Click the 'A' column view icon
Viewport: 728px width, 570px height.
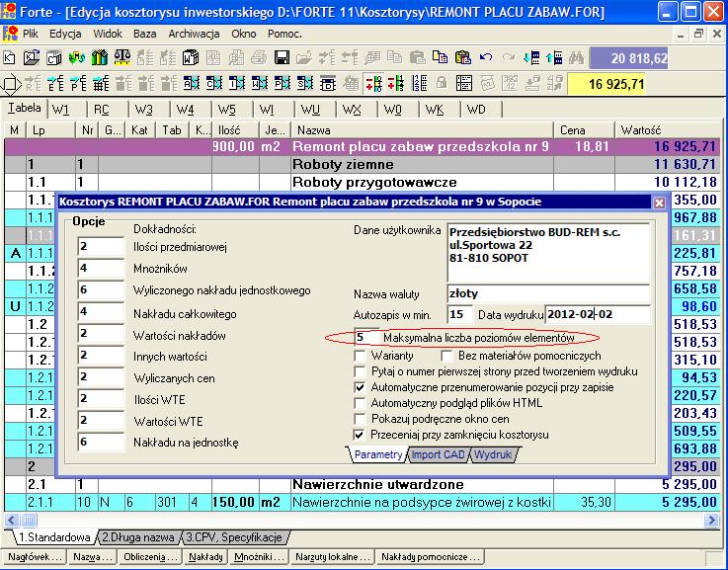[x=191, y=84]
